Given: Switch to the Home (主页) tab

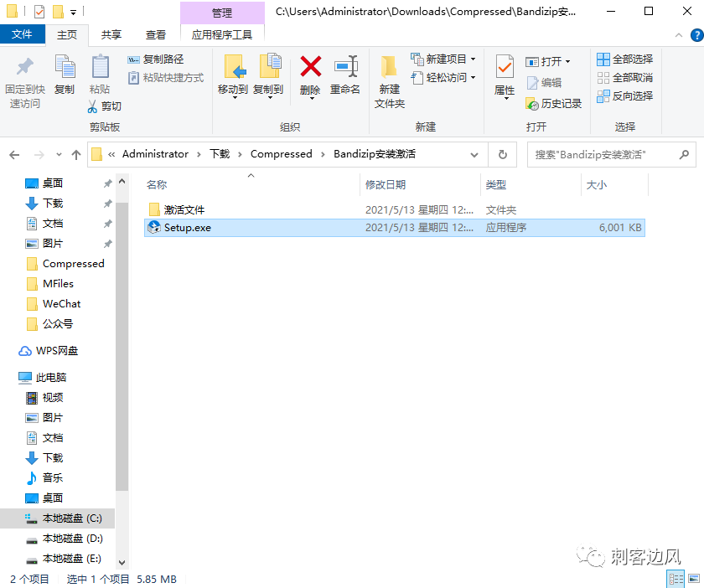Looking at the screenshot, I should point(67,34).
